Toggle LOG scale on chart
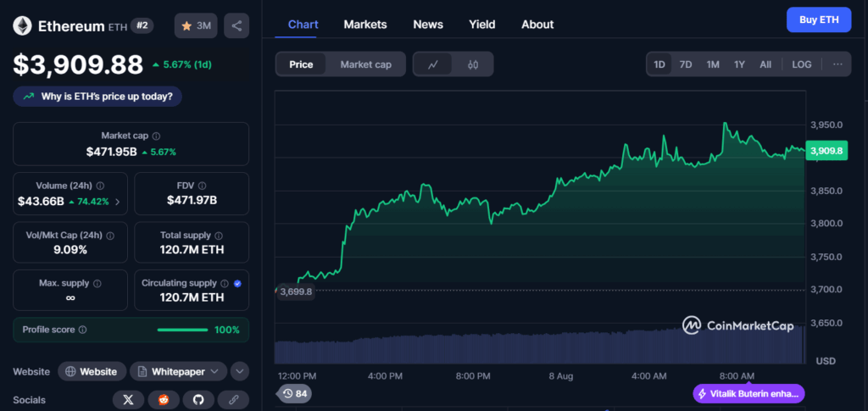 [802, 64]
